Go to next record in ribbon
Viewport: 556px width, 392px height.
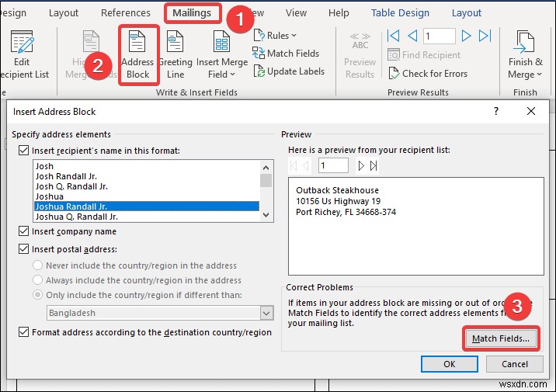tap(466, 36)
